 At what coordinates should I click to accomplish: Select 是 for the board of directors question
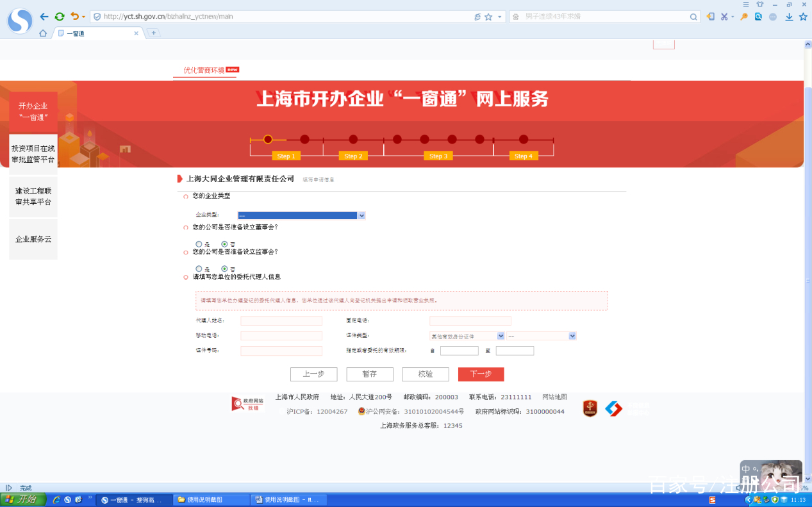[x=199, y=244]
